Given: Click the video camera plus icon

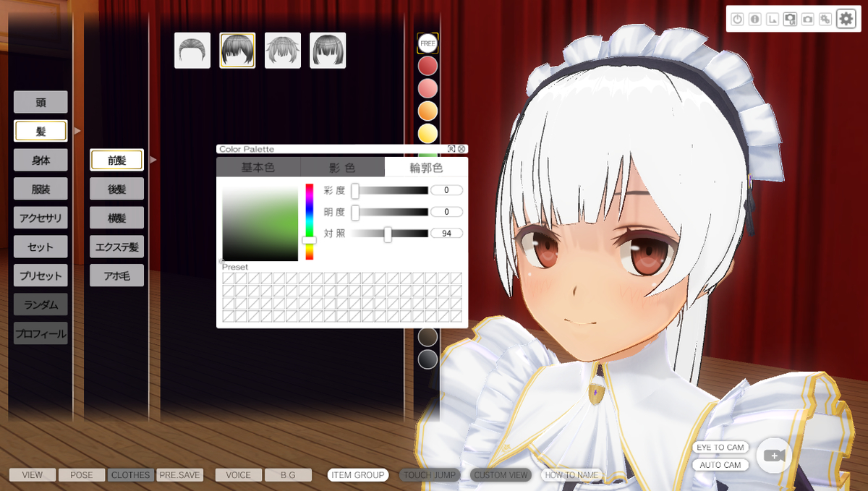Looking at the screenshot, I should [774, 456].
